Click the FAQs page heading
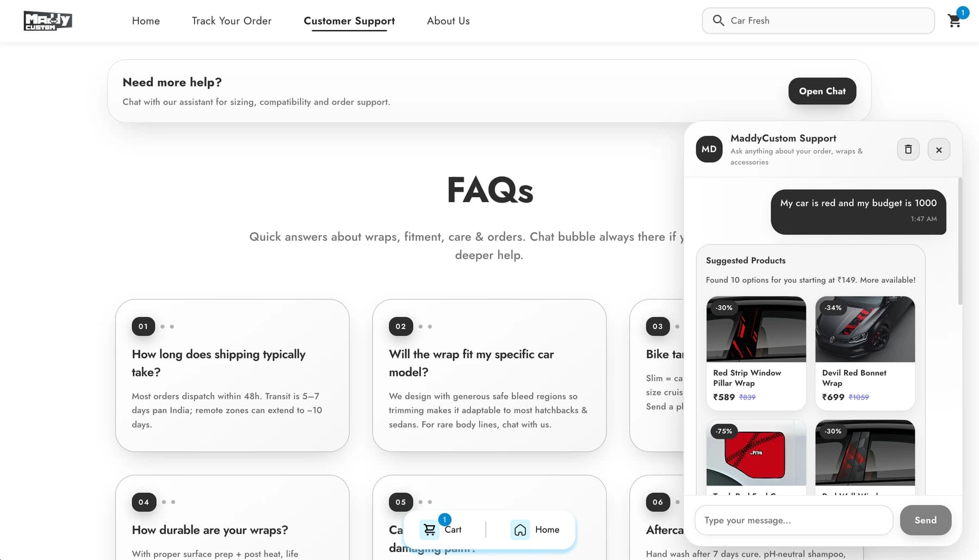The width and height of the screenshot is (979, 560). (x=490, y=190)
